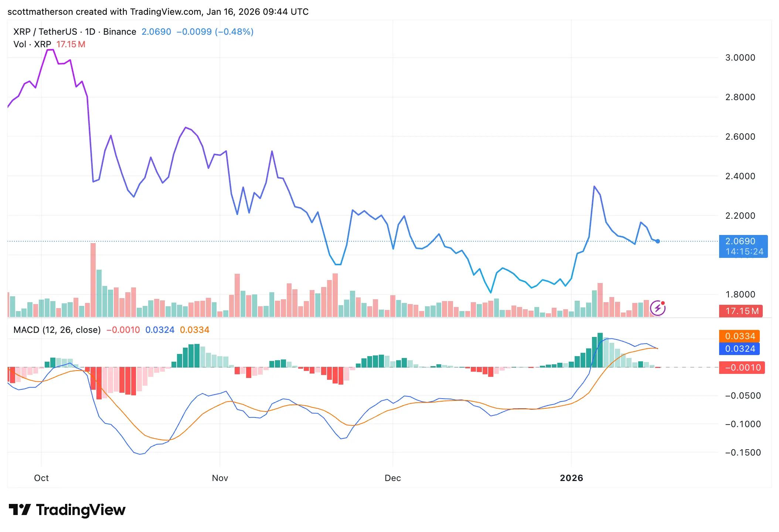Screen dimensions: 779x532
Task: Click the blue dot marking the last price
Action: point(657,241)
